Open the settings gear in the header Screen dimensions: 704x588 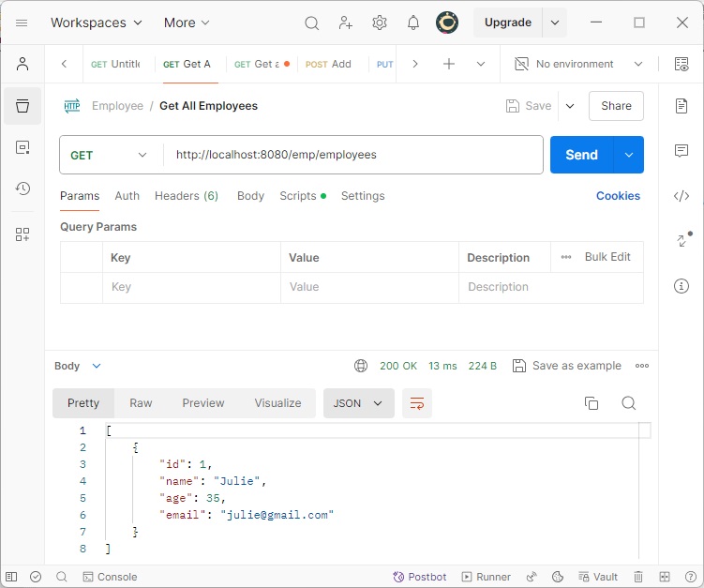pyautogui.click(x=380, y=23)
